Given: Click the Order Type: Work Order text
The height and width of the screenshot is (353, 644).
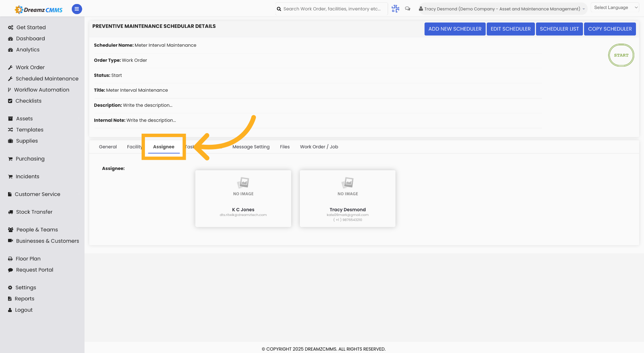Looking at the screenshot, I should coord(120,60).
